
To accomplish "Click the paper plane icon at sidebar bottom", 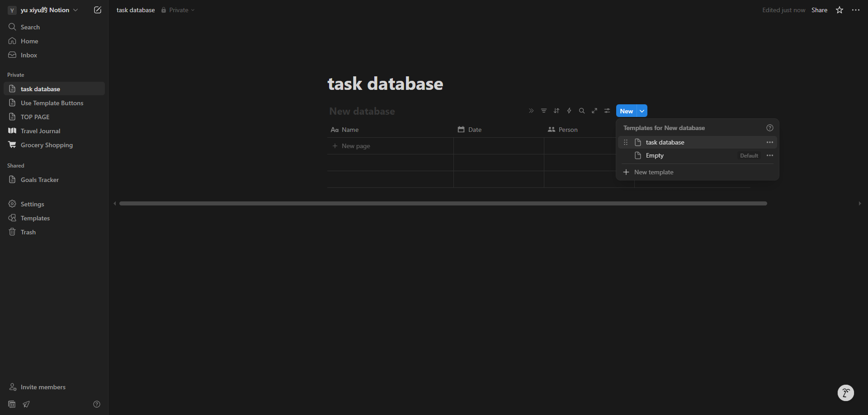I will [26, 404].
